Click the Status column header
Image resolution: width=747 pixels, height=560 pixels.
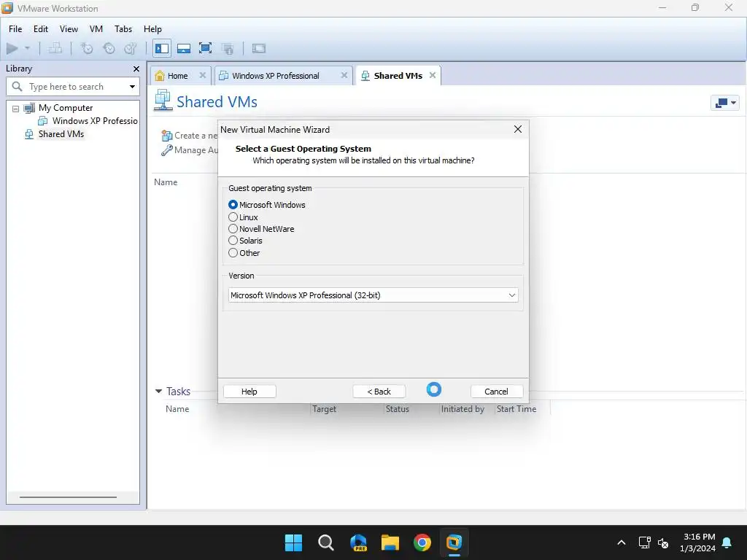(398, 409)
